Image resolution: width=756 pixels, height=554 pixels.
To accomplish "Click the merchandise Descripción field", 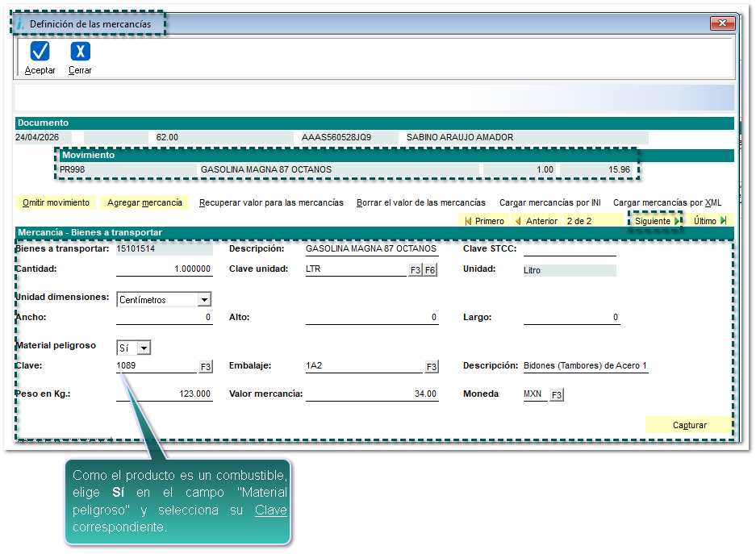I will click(x=372, y=248).
